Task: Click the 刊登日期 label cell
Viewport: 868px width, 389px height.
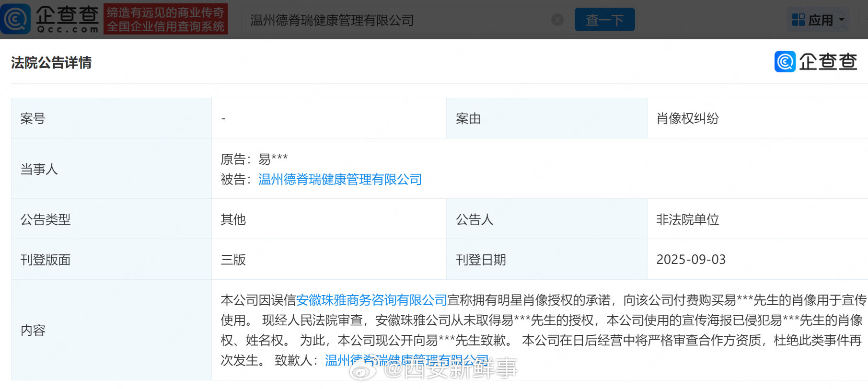Action: click(547, 259)
